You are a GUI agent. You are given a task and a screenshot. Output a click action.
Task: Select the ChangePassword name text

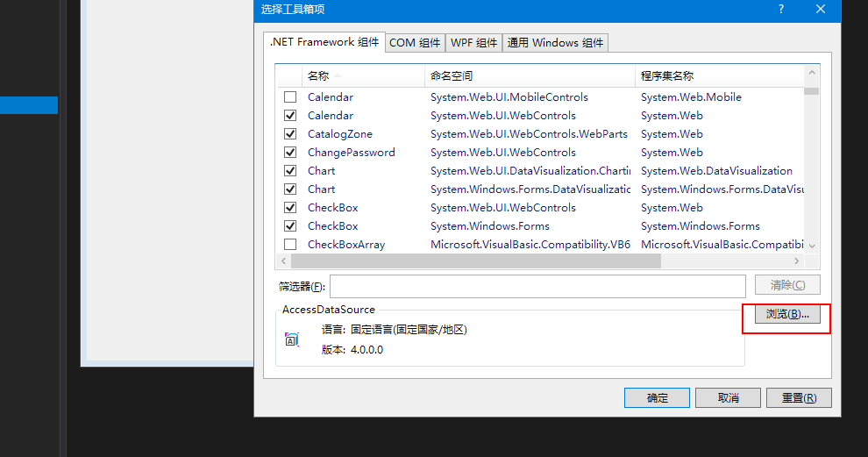(x=352, y=153)
